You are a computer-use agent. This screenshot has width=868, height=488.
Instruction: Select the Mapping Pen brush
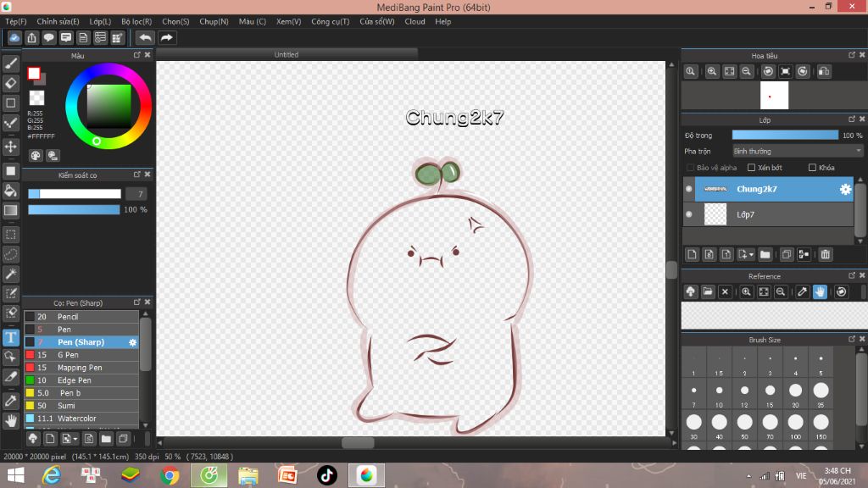[81, 368]
